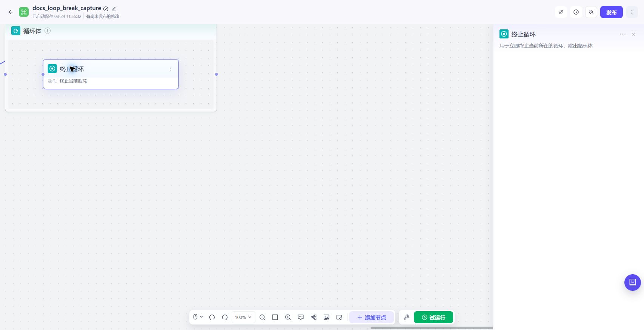
Task: Open the 100% zoom level dropdown
Action: (243, 317)
